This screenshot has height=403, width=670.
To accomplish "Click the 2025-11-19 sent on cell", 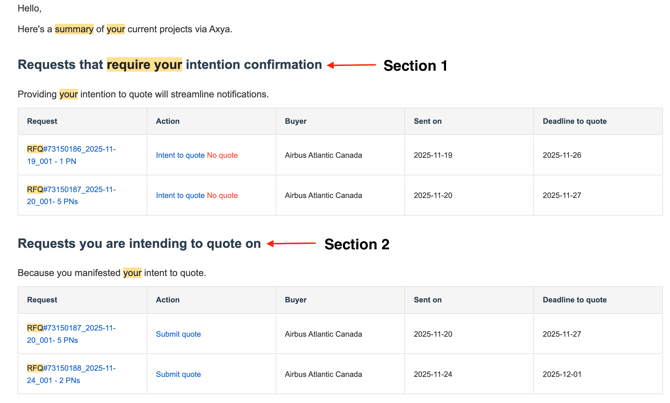I will pos(433,156).
